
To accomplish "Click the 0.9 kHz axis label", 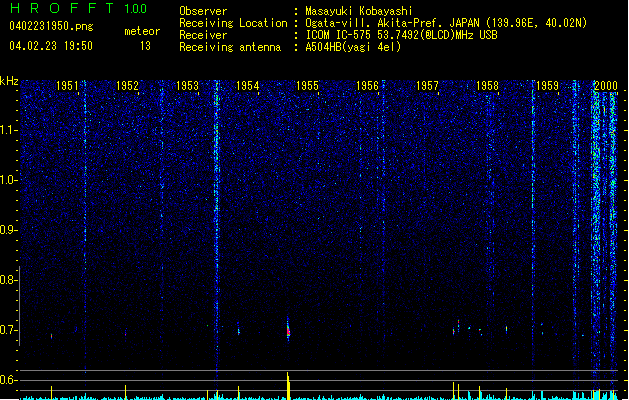I will [x=8, y=230].
